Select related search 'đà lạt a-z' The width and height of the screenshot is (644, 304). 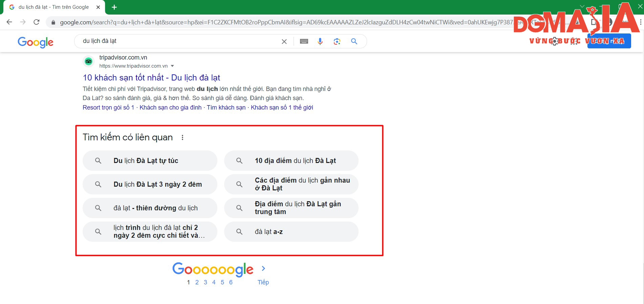pyautogui.click(x=291, y=232)
